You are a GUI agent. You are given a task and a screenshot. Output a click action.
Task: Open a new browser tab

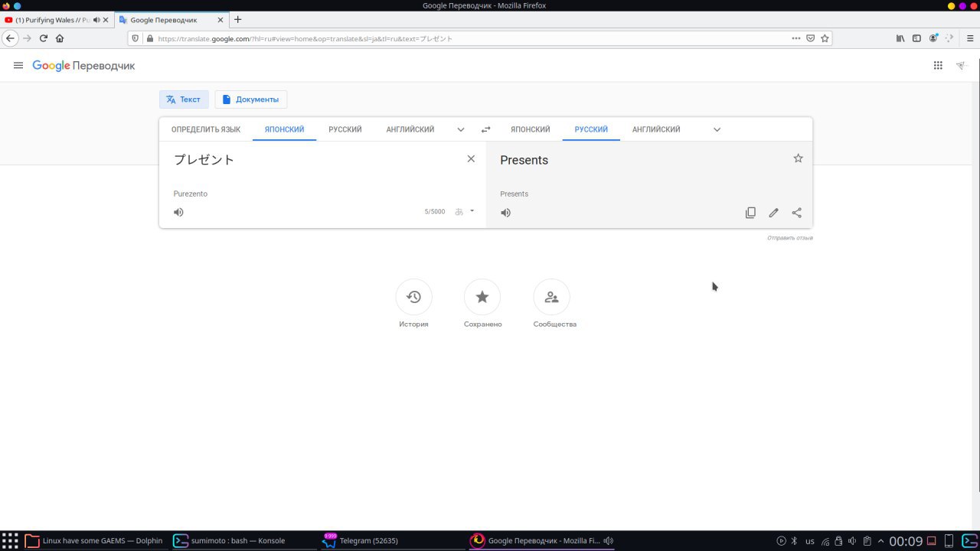(x=237, y=20)
